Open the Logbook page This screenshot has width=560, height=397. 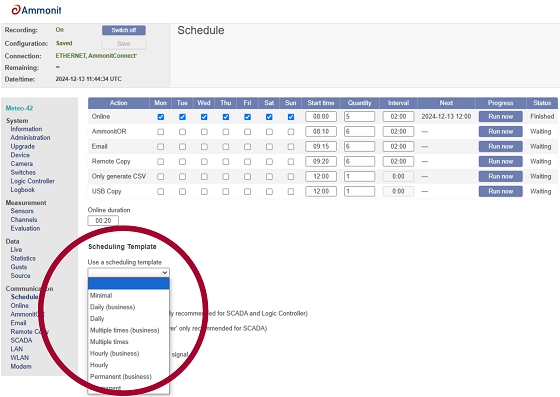[22, 190]
